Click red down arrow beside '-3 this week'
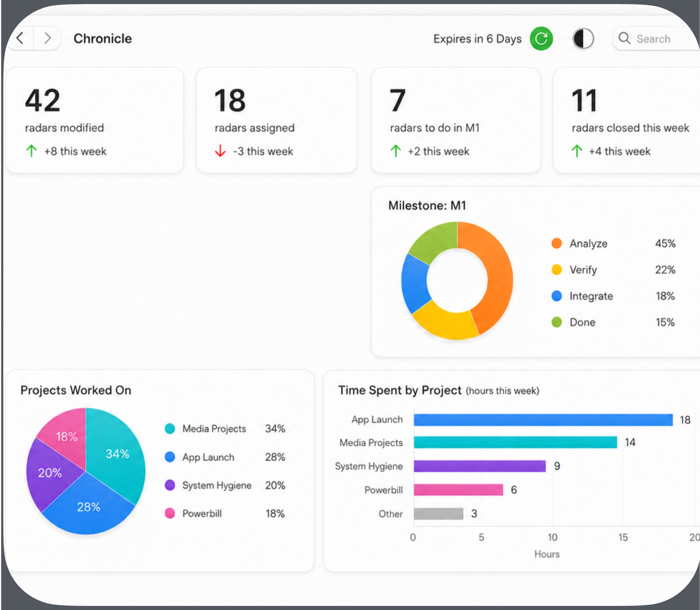The height and width of the screenshot is (610, 700). click(x=220, y=151)
